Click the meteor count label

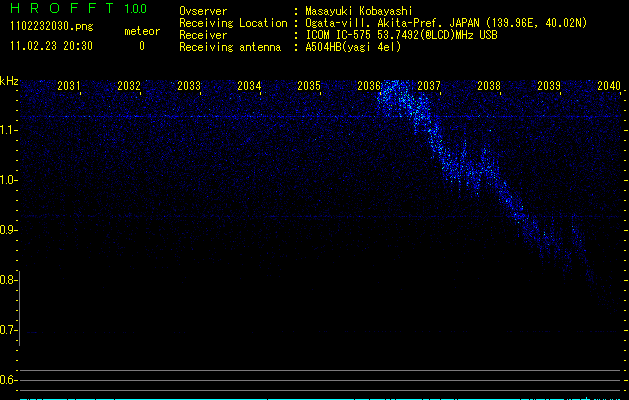(142, 31)
